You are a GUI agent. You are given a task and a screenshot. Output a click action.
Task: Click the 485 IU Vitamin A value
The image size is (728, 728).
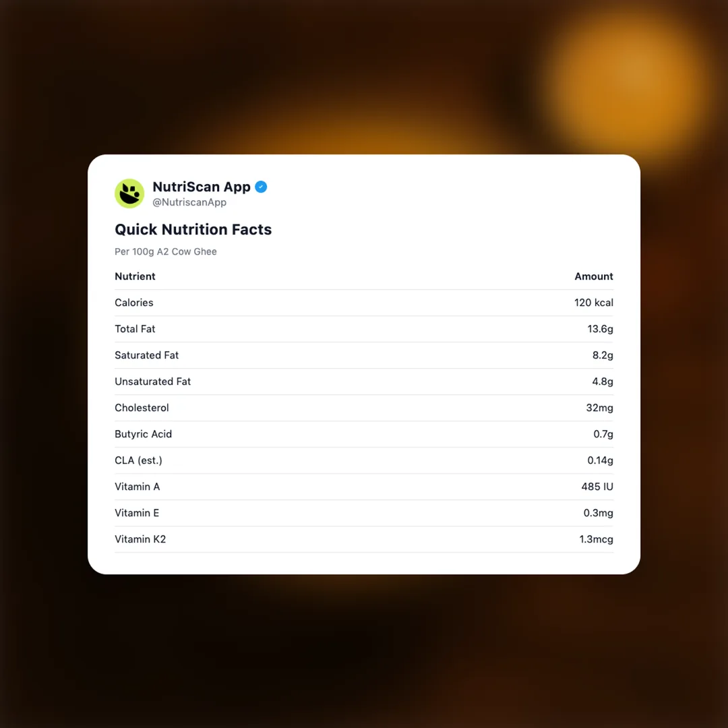point(597,487)
